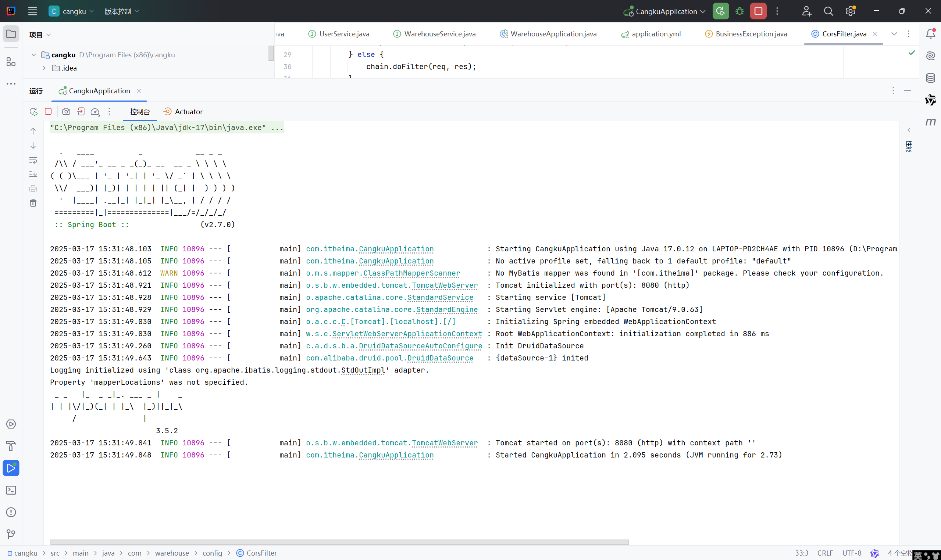Image resolution: width=941 pixels, height=560 pixels.
Task: Open the Git version control tool window
Action: 11,534
